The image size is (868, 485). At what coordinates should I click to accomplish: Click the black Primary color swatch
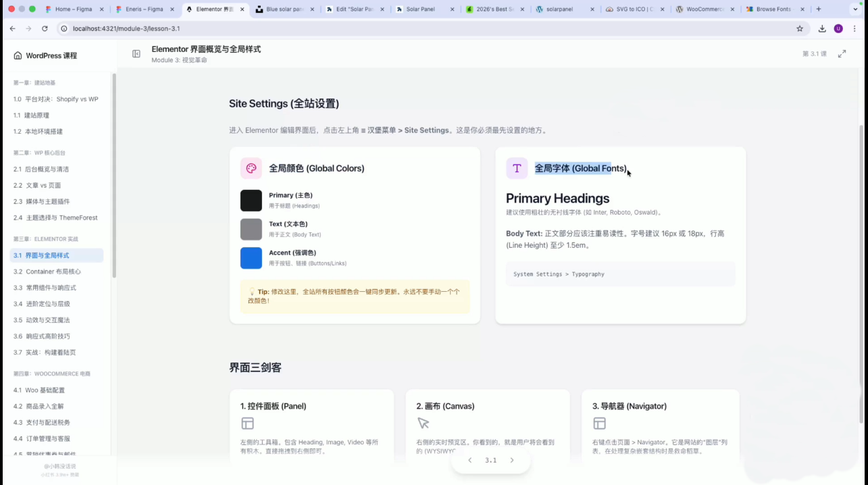click(251, 201)
